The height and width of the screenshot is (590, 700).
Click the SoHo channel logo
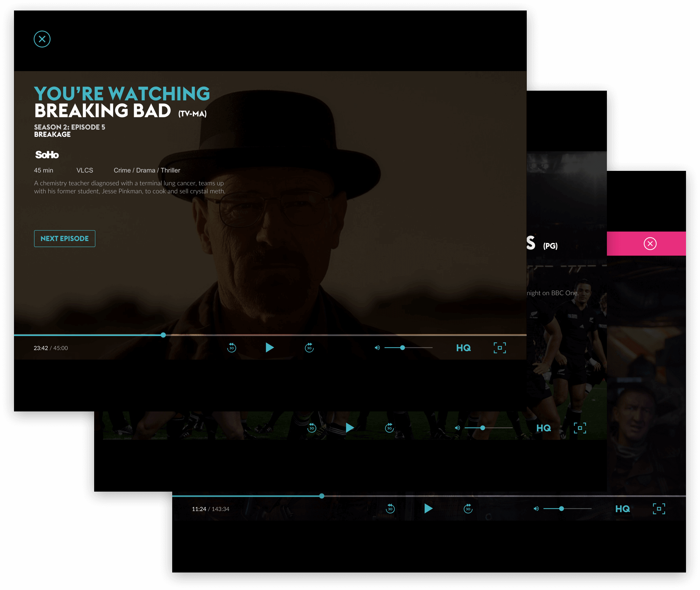[47, 155]
